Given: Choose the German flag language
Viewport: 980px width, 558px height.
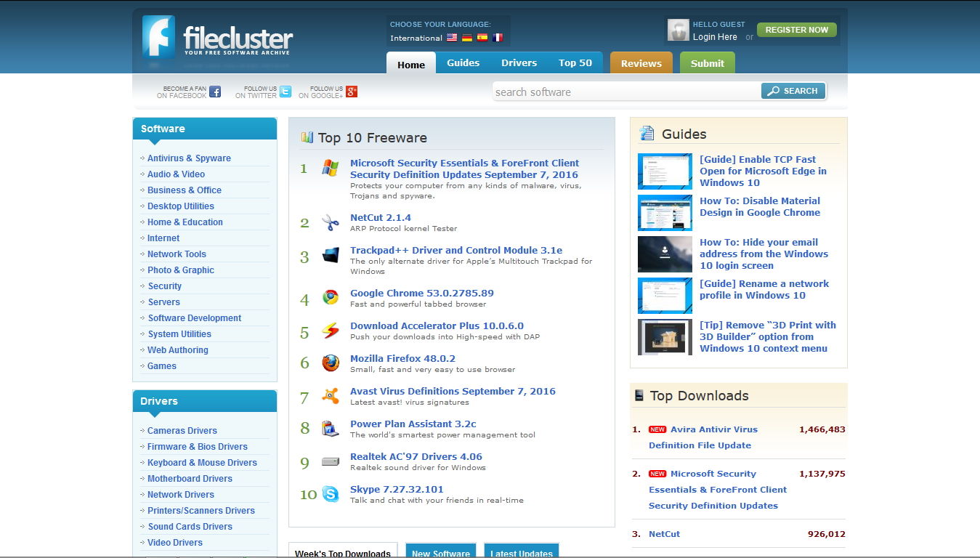Looking at the screenshot, I should (466, 37).
